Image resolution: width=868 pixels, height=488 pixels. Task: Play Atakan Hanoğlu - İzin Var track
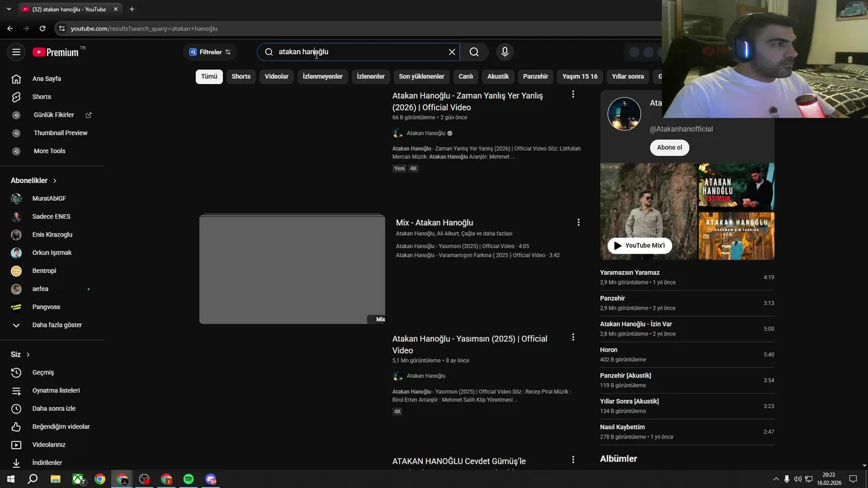pos(687,329)
